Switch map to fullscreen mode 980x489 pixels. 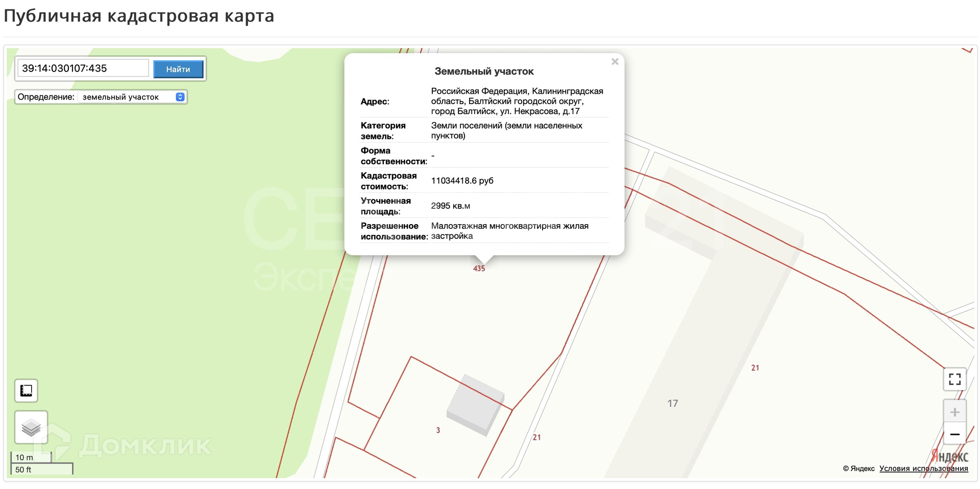click(x=954, y=379)
